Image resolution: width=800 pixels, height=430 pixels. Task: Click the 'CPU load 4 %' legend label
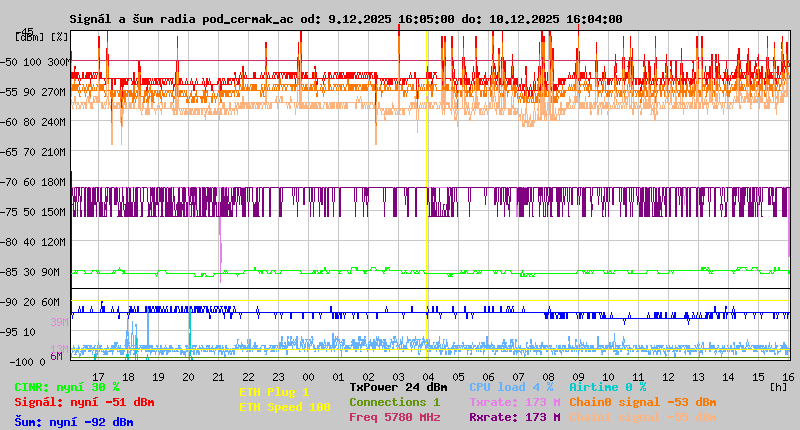(x=511, y=387)
